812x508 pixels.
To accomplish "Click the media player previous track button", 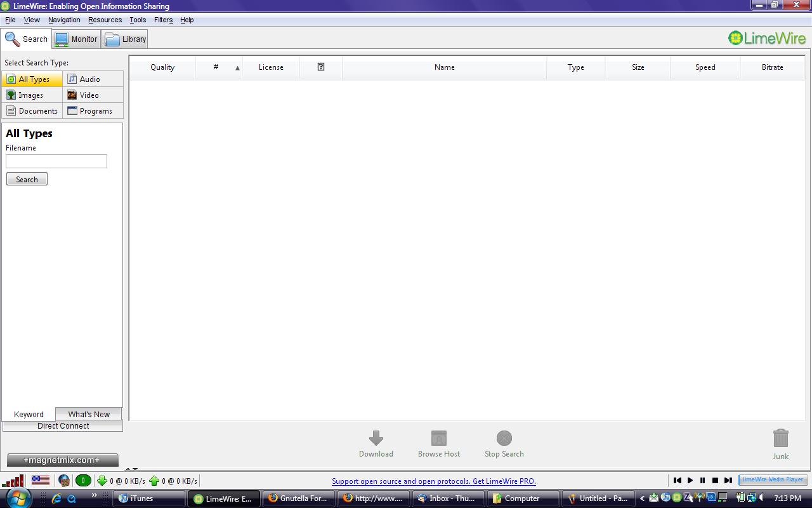I will pyautogui.click(x=677, y=481).
